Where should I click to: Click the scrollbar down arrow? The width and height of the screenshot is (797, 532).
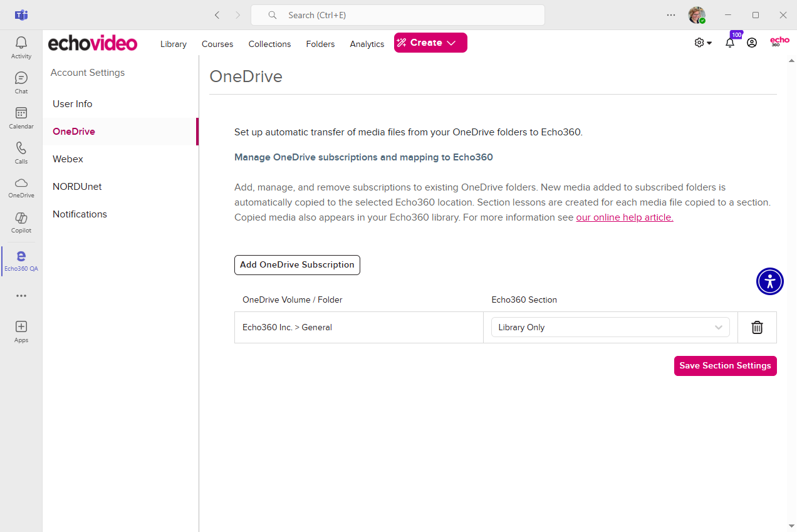791,526
